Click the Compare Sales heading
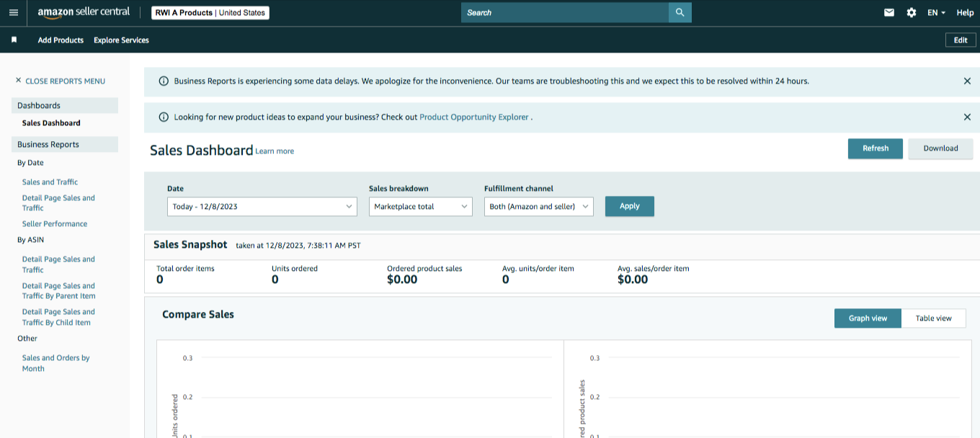The height and width of the screenshot is (438, 980). click(x=198, y=314)
